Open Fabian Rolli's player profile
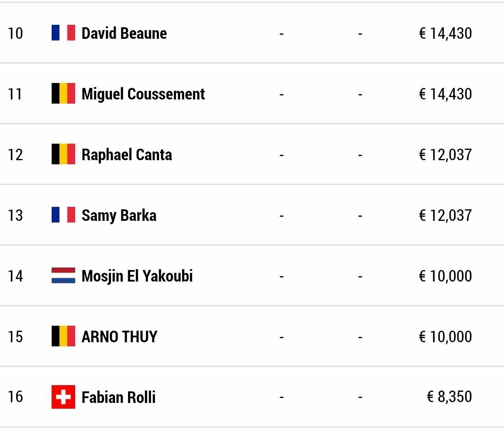 [119, 397]
